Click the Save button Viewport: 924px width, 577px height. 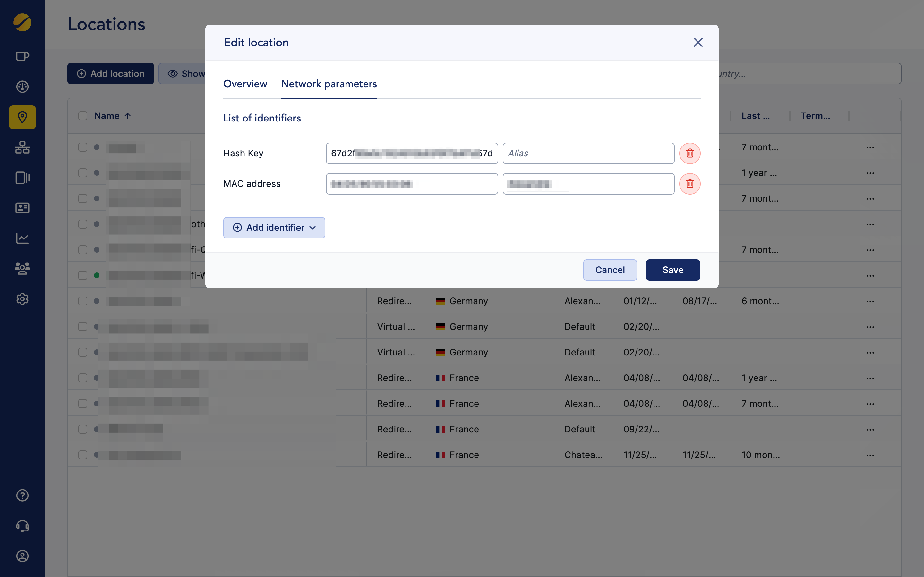tap(672, 270)
